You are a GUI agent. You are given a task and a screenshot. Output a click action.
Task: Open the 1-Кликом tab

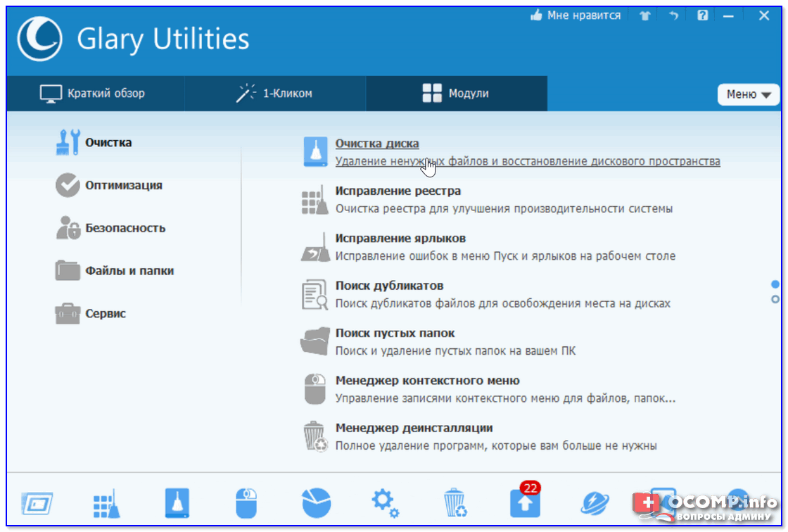click(x=274, y=93)
